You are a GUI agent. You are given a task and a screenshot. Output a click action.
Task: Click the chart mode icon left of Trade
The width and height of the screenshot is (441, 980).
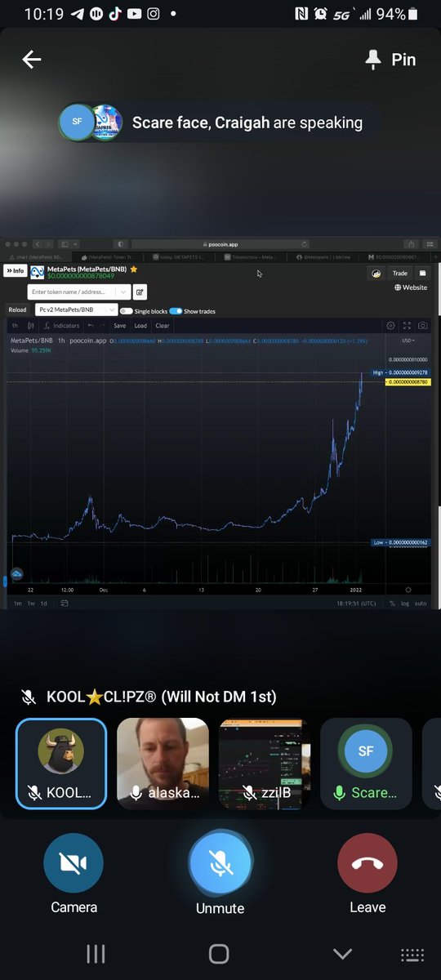pyautogui.click(x=376, y=274)
